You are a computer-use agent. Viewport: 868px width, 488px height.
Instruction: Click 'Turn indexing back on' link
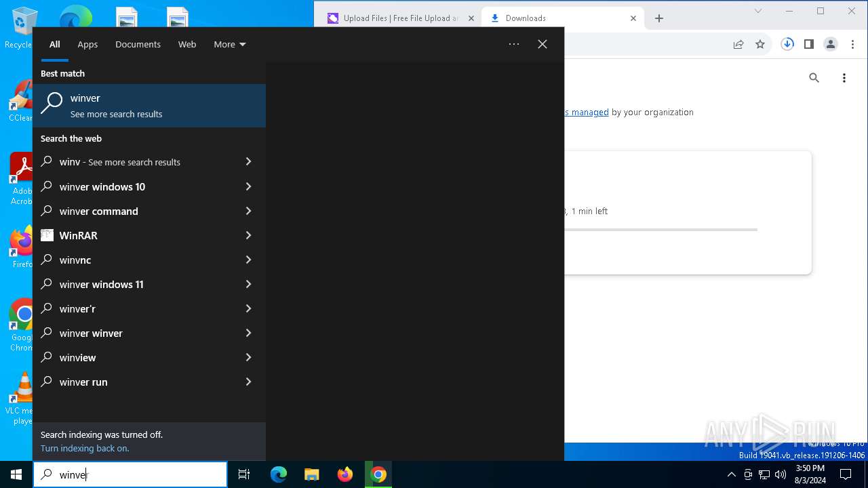(x=85, y=448)
